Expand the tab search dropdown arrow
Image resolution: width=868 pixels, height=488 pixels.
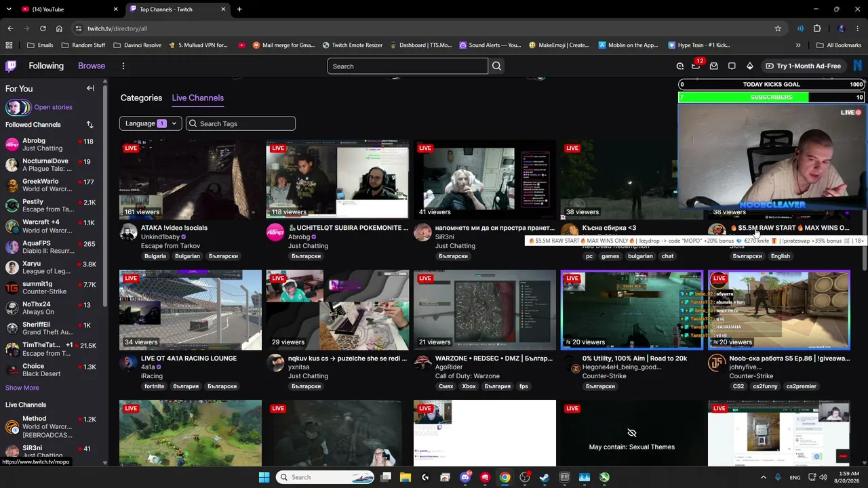point(9,9)
